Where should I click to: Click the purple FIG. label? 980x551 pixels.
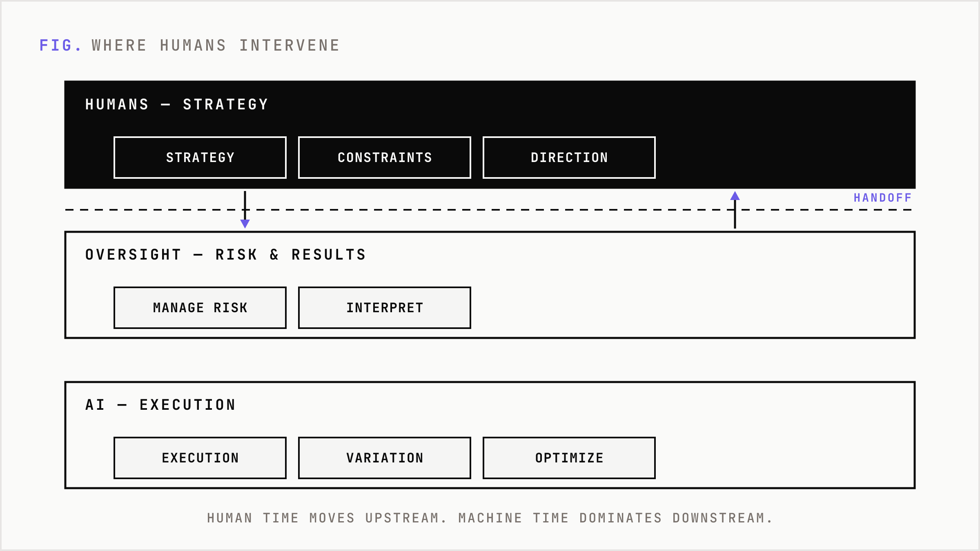coord(60,45)
